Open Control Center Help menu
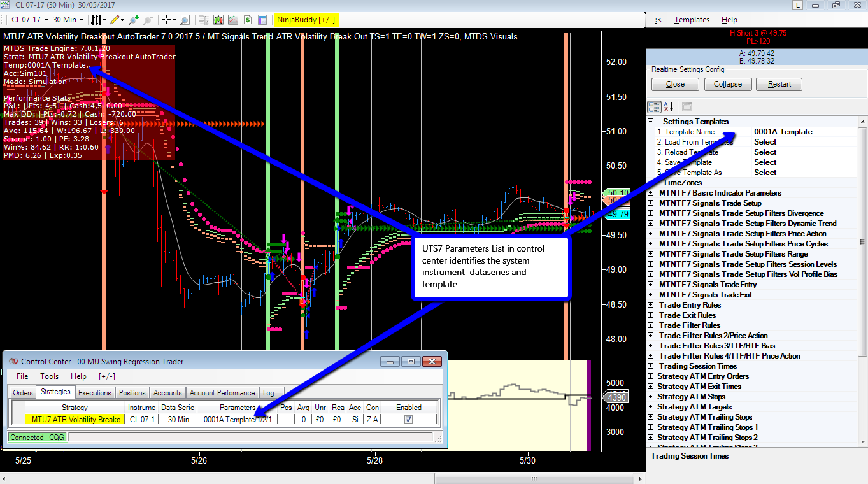Image resolution: width=868 pixels, height=484 pixels. click(x=78, y=376)
